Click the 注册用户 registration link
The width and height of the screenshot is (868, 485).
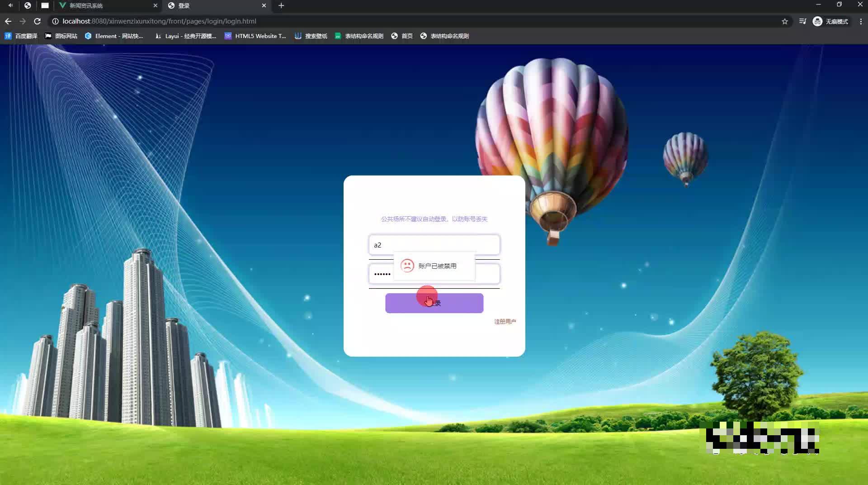pos(504,321)
